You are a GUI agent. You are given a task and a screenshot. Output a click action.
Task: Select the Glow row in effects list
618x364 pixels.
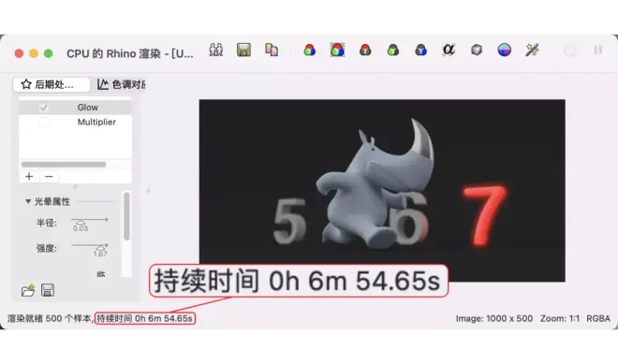75,108
